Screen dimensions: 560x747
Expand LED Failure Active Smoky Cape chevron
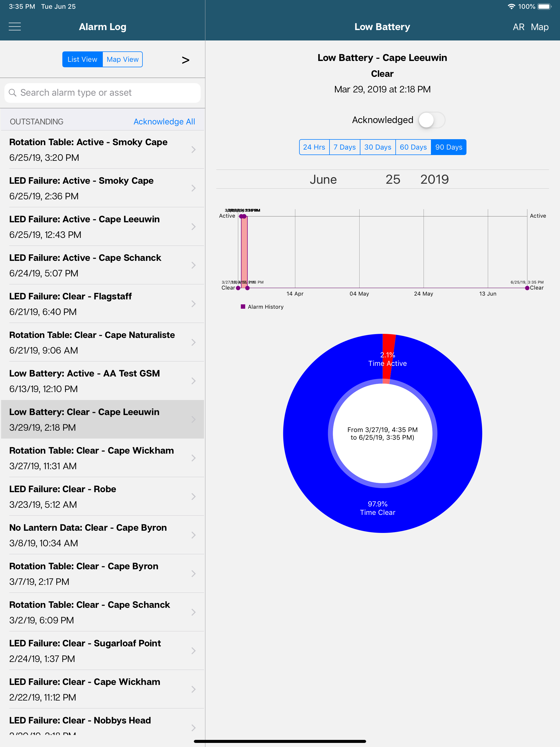pos(194,188)
